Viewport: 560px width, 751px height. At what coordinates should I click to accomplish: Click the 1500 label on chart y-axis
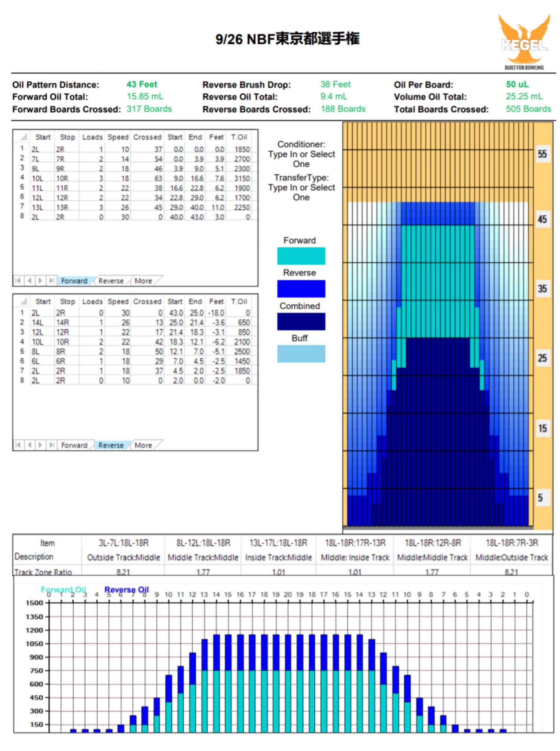point(35,603)
